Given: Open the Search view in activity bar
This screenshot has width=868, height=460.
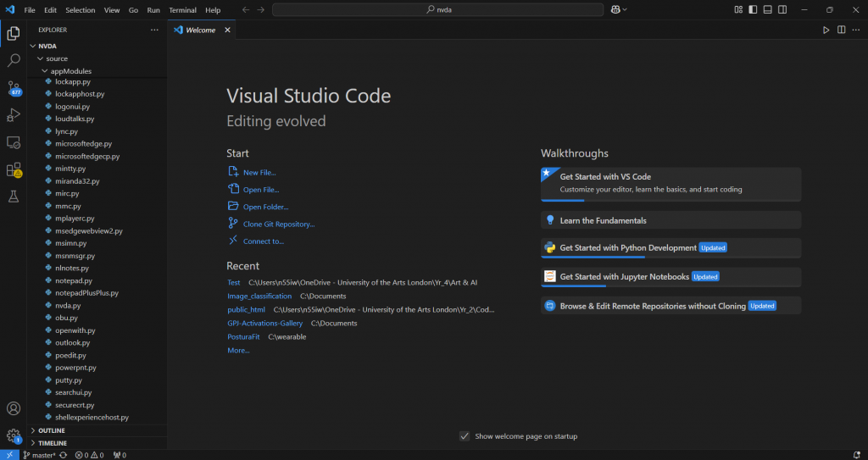Looking at the screenshot, I should coord(14,60).
